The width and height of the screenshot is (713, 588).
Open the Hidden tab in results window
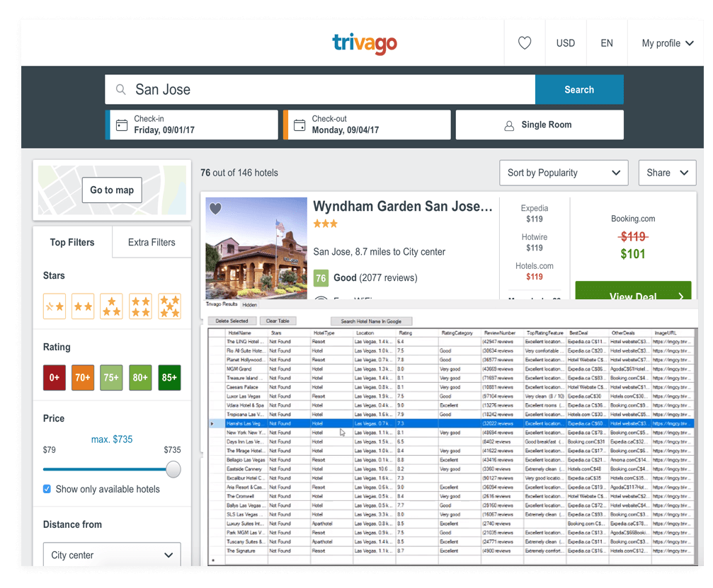(250, 304)
